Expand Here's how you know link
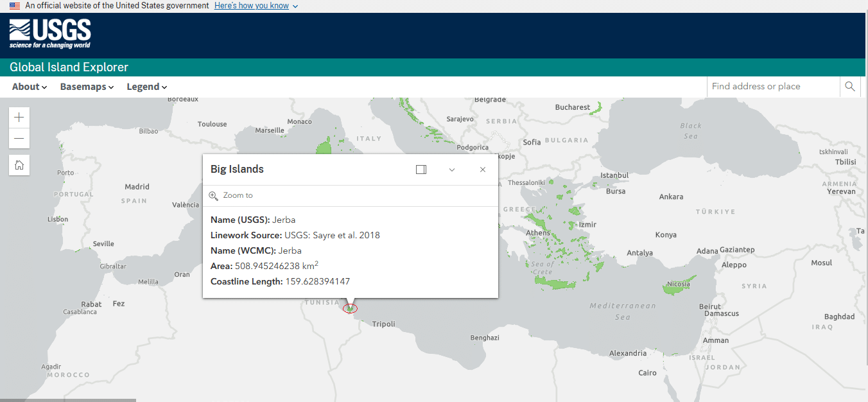This screenshot has height=402, width=868. (x=256, y=6)
